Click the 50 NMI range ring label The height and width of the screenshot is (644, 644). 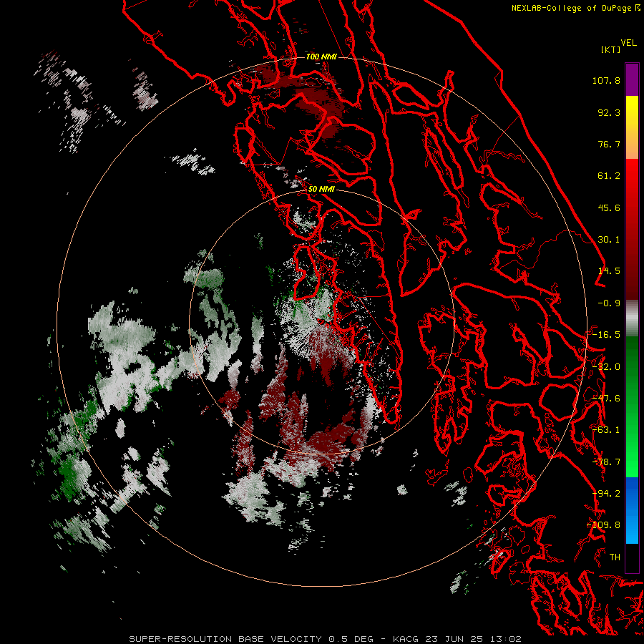point(321,189)
